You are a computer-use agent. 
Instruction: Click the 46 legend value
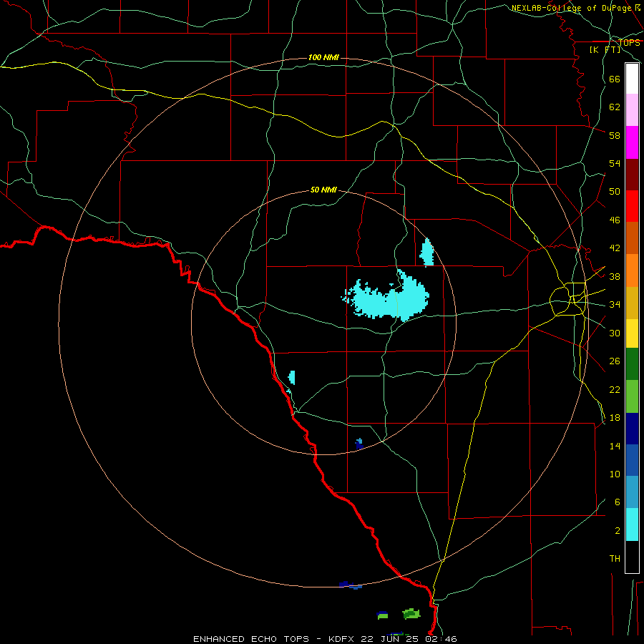615,220
